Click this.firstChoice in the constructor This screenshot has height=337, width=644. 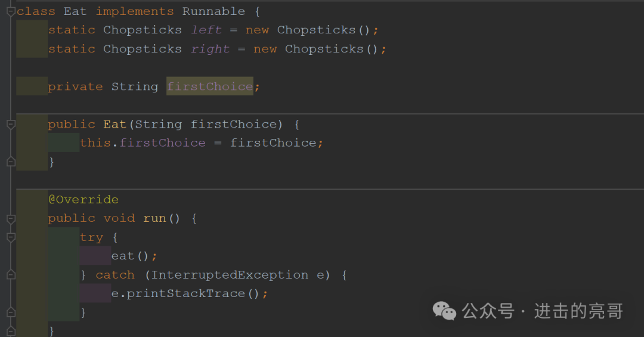tap(143, 143)
